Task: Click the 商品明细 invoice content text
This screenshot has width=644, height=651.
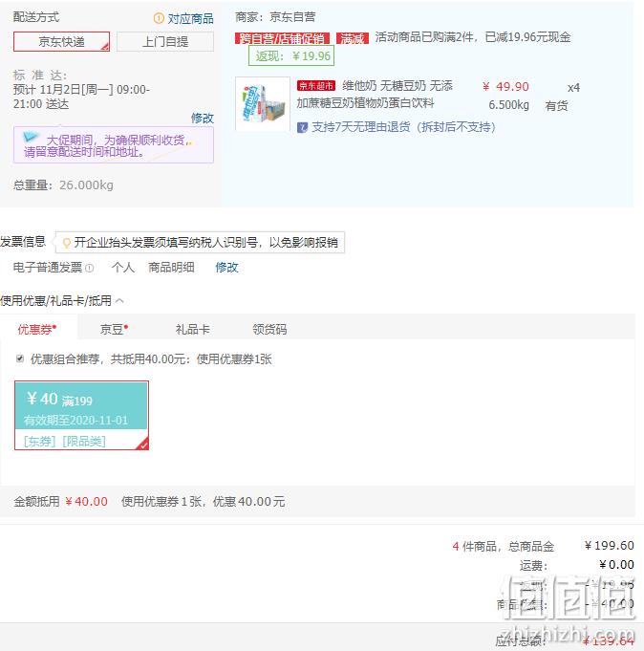Action: click(171, 267)
